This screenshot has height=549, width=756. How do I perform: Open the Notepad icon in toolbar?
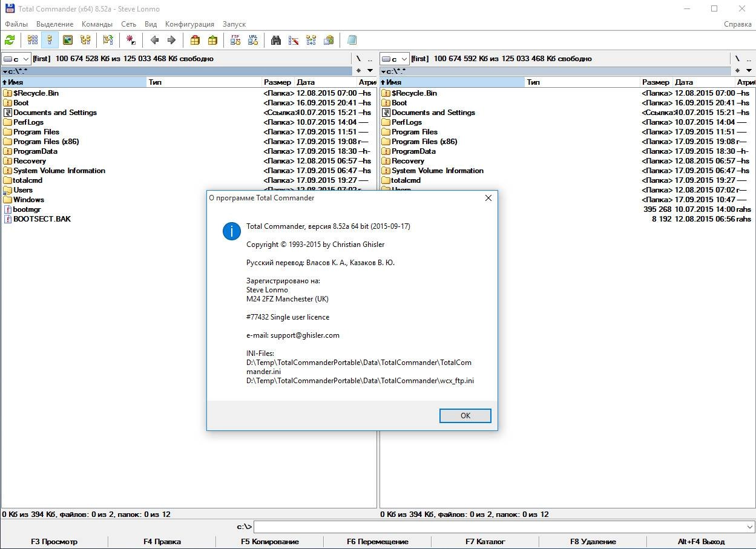(x=352, y=40)
